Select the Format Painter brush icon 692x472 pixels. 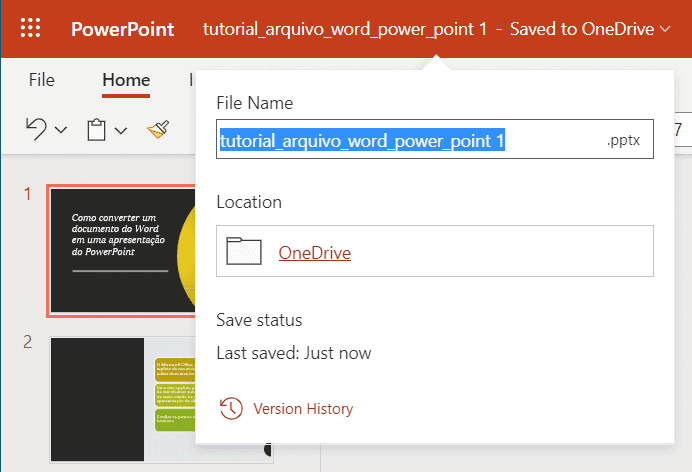pos(158,129)
